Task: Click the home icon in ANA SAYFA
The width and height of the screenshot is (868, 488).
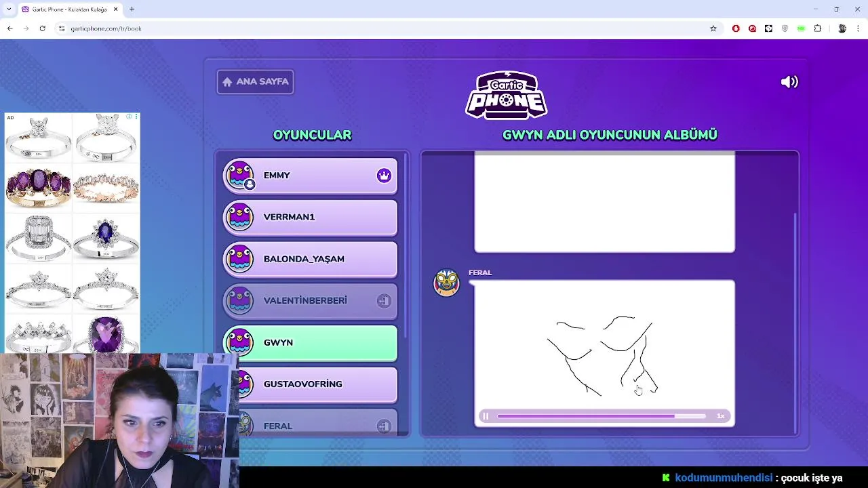Action: tap(227, 81)
